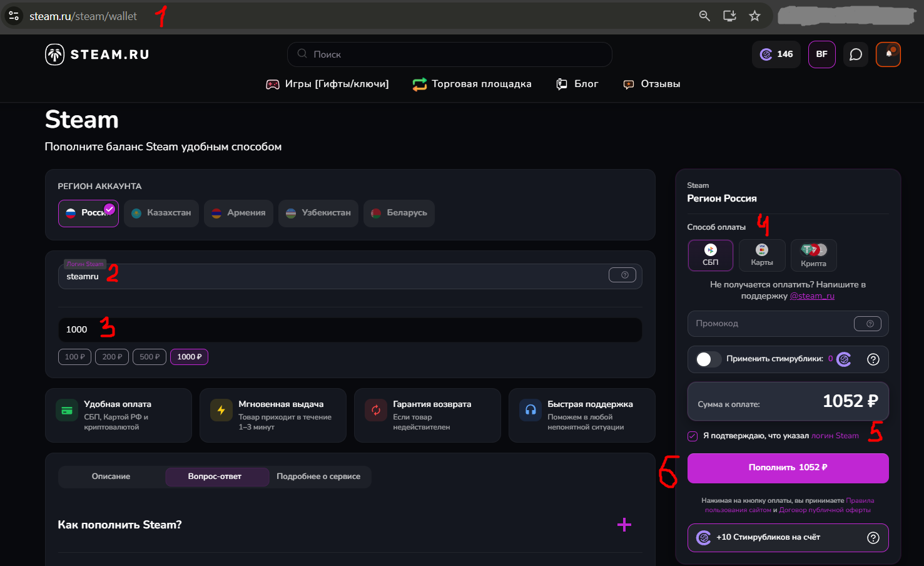
Task: Click the steam.ru/steam/wallet address bar URL
Action: (x=83, y=16)
